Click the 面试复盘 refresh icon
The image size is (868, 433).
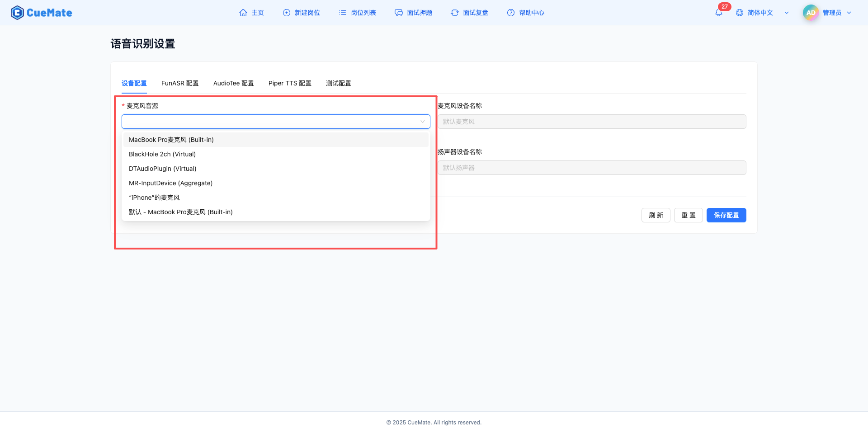[454, 13]
